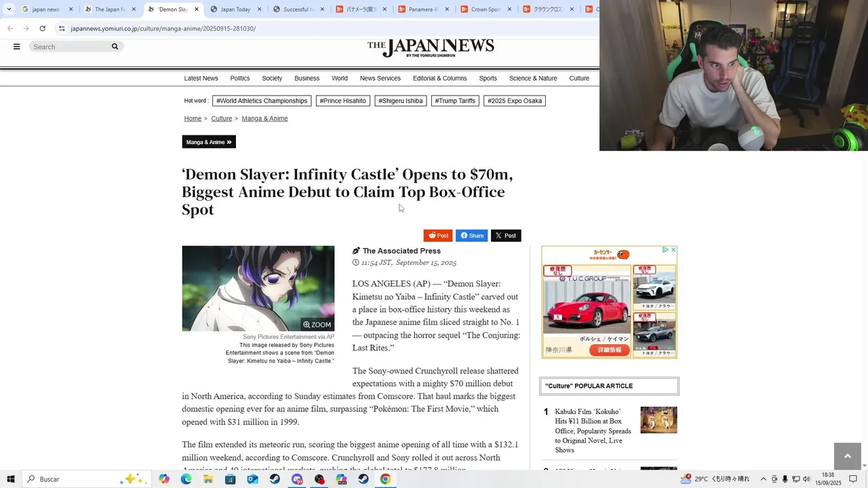Open the Politics section
The height and width of the screenshot is (488, 868).
coord(240,79)
